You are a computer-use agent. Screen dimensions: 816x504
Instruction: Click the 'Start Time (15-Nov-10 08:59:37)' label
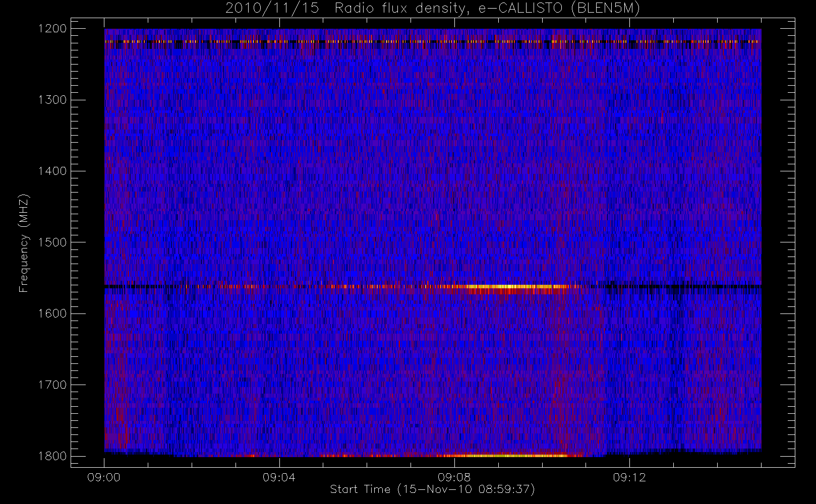pyautogui.click(x=432, y=489)
